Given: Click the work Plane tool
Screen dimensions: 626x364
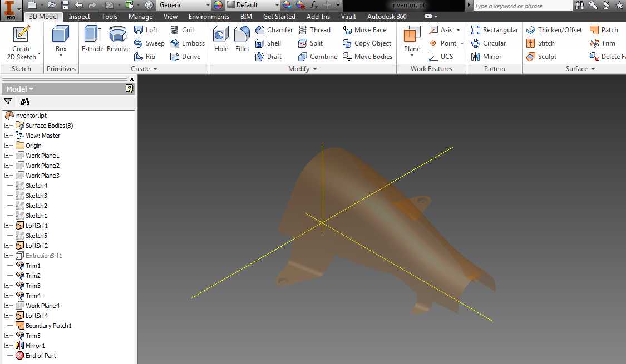Looking at the screenshot, I should (x=412, y=39).
